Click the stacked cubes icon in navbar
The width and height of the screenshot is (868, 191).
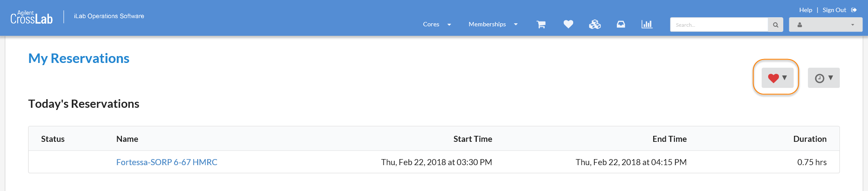tap(595, 25)
